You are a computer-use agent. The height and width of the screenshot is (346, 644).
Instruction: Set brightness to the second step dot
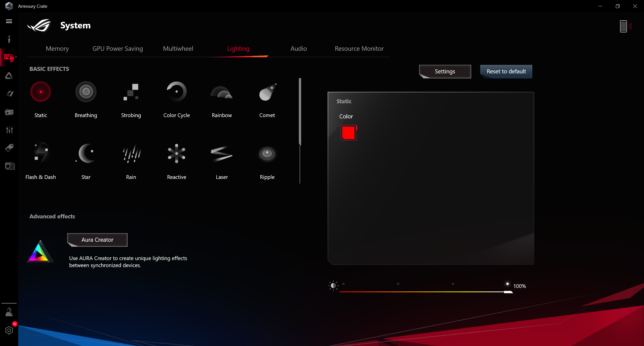[398, 284]
